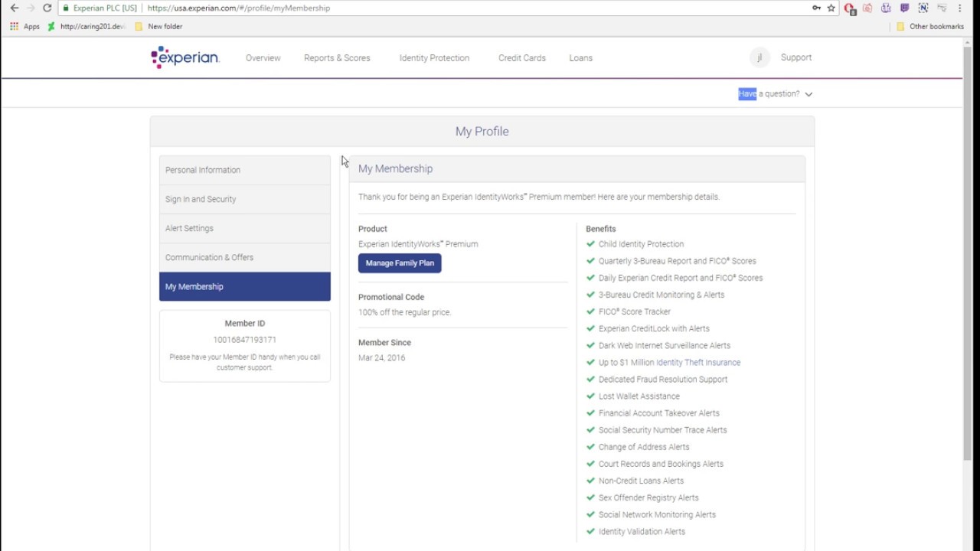Click the key icon in the address bar
Viewport: 980px width, 551px height.
tap(818, 8)
